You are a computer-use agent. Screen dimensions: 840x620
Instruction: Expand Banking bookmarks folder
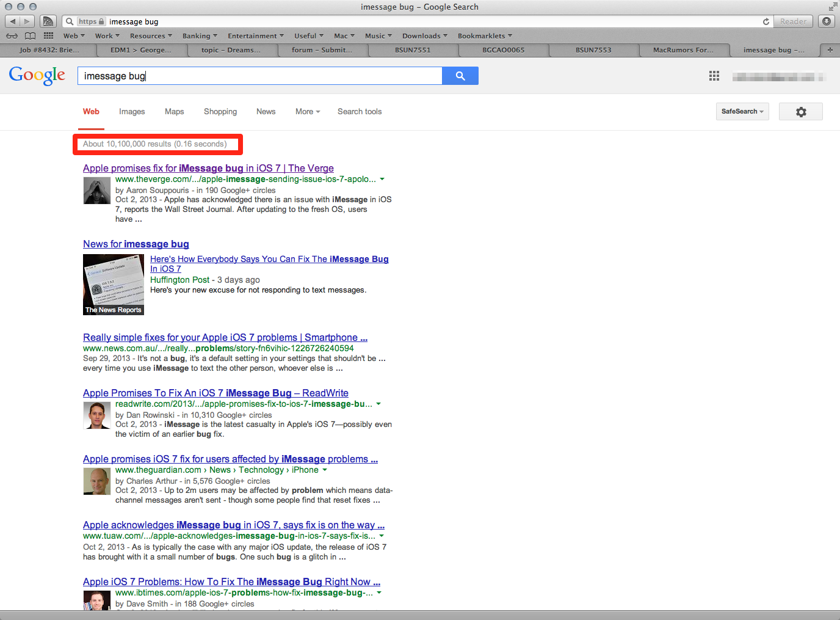(x=200, y=36)
